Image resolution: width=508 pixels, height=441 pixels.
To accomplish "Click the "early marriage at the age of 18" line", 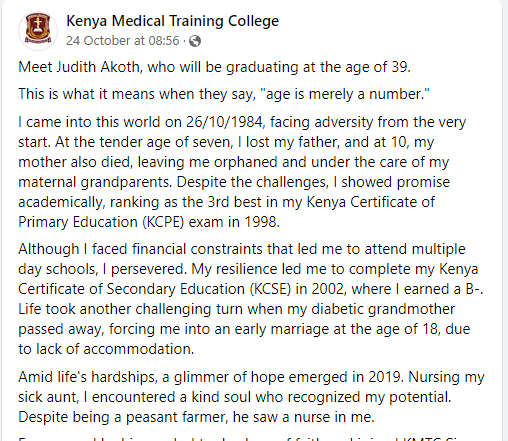I will click(x=244, y=329).
